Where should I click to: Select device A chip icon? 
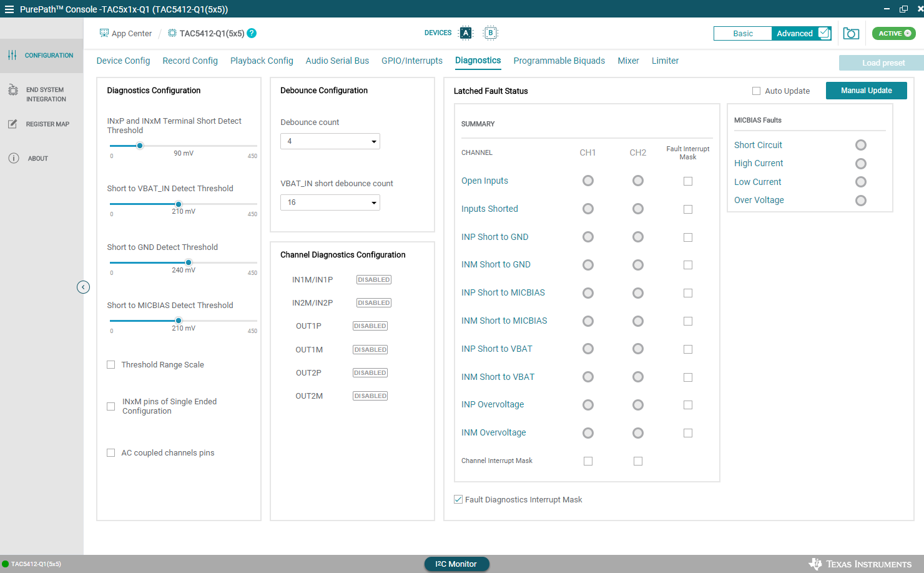click(x=466, y=33)
